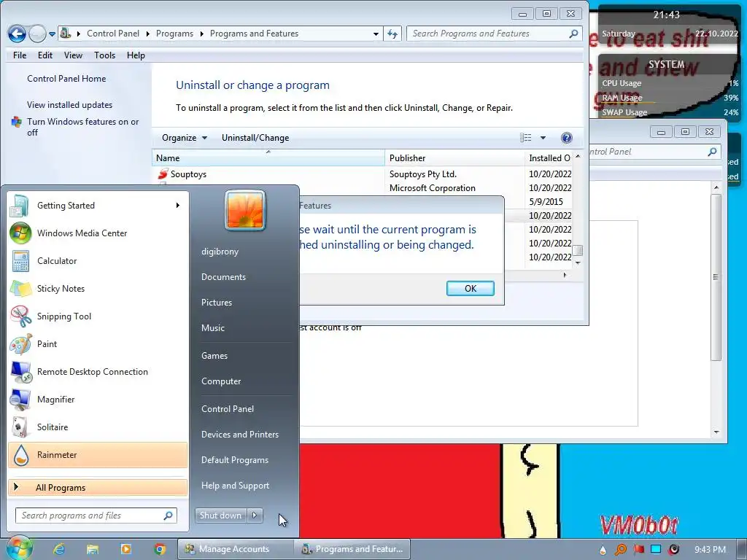Click the magnifier search tray icon
747x560 pixels.
[x=620, y=550]
